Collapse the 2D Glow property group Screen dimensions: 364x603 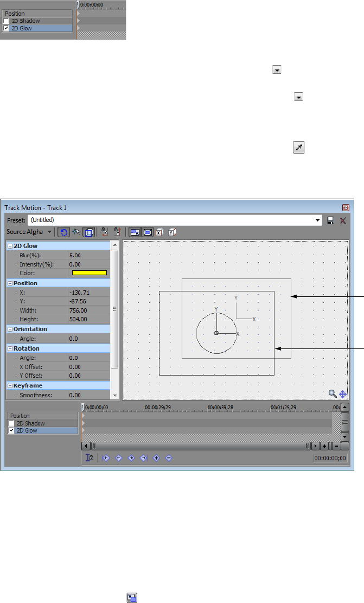pos(10,246)
